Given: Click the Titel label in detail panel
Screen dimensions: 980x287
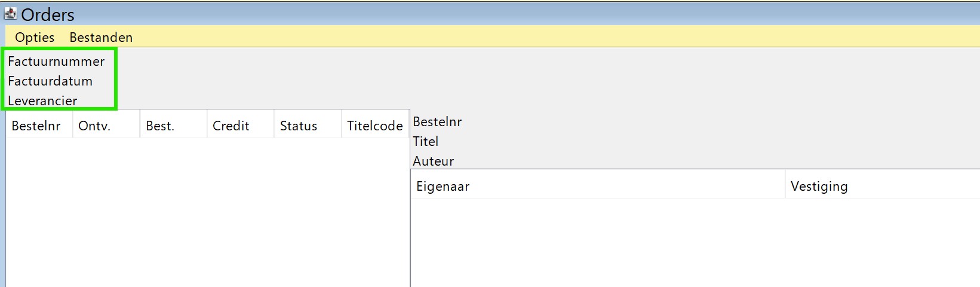Looking at the screenshot, I should [426, 141].
